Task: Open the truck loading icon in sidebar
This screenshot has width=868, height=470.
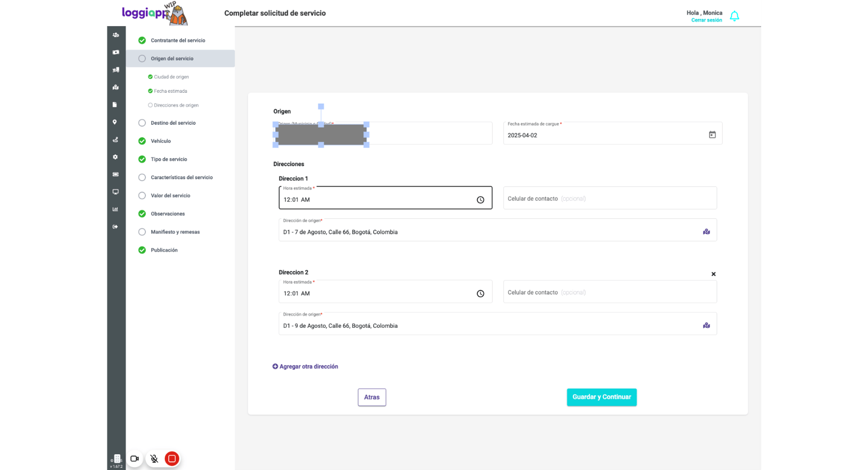Action: [116, 69]
